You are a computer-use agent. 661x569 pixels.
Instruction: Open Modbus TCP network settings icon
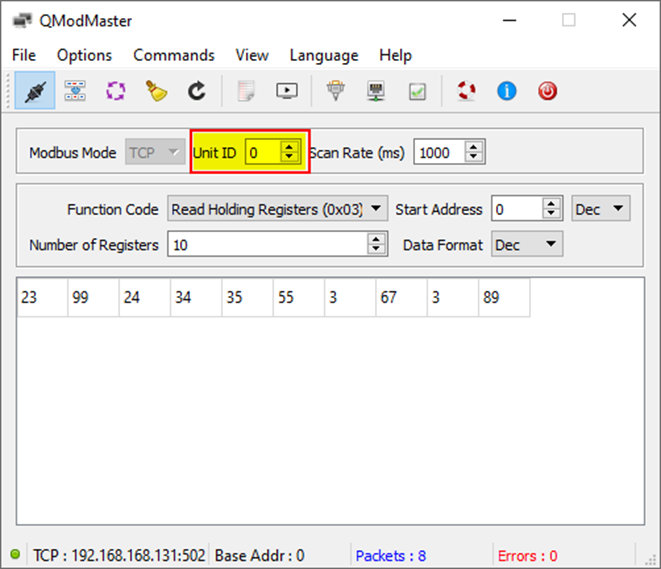pyautogui.click(x=376, y=91)
